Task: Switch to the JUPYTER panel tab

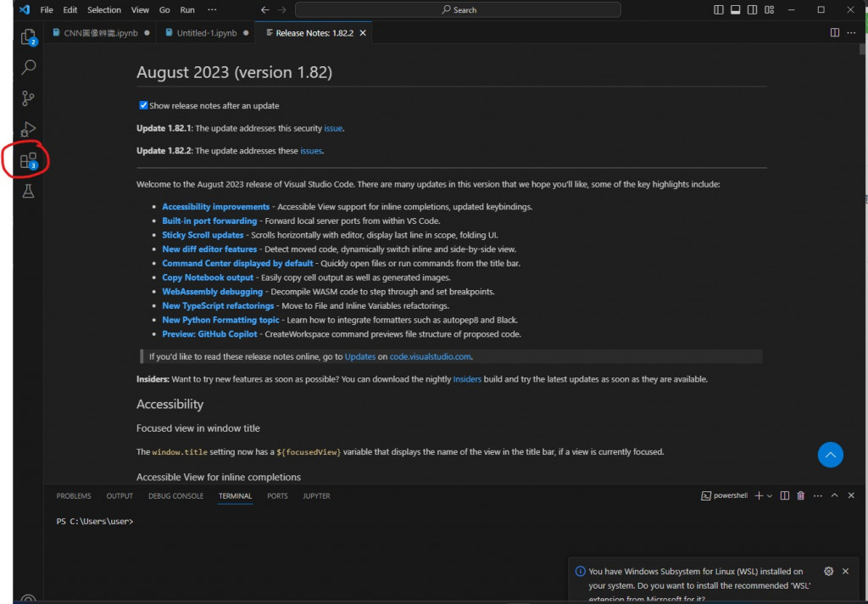Action: coord(316,496)
